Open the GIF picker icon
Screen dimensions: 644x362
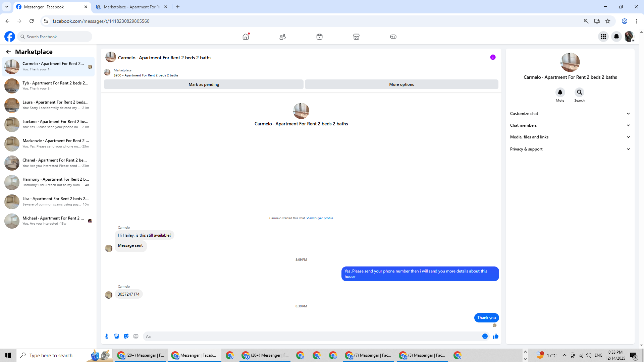pyautogui.click(x=136, y=336)
